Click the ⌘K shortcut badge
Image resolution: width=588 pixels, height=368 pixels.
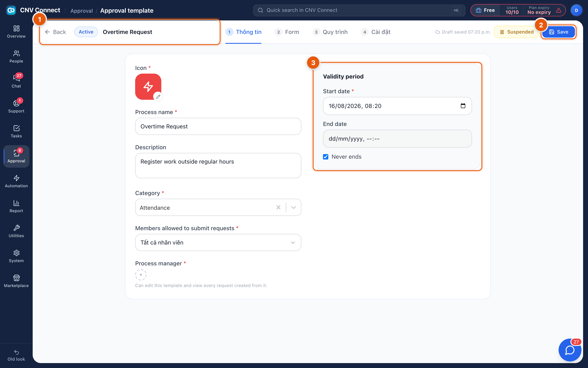456,10
